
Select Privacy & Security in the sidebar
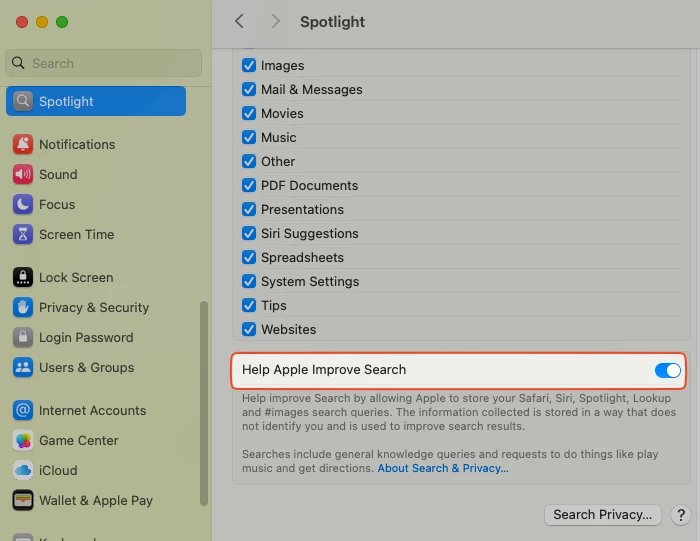tap(94, 308)
